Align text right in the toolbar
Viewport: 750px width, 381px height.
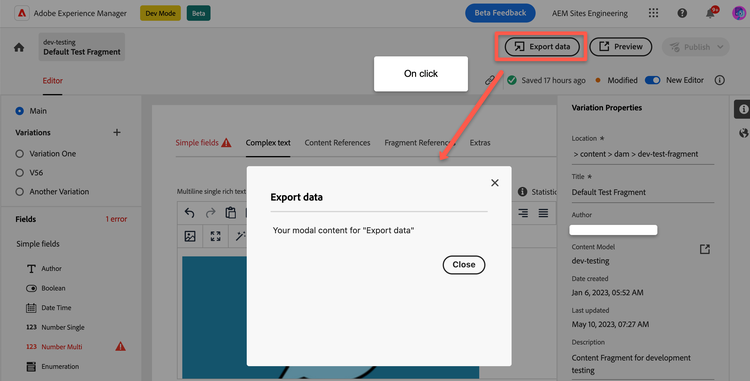[523, 213]
